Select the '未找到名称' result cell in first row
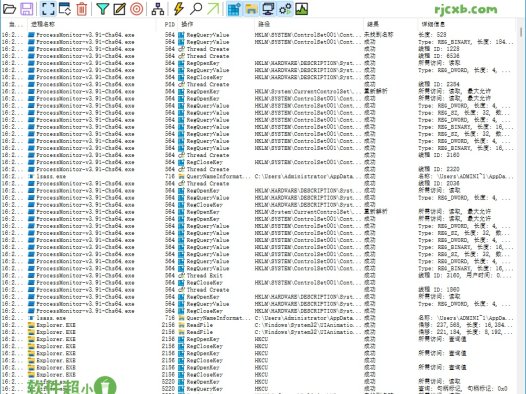This screenshot has width=526, height=394. [x=379, y=35]
